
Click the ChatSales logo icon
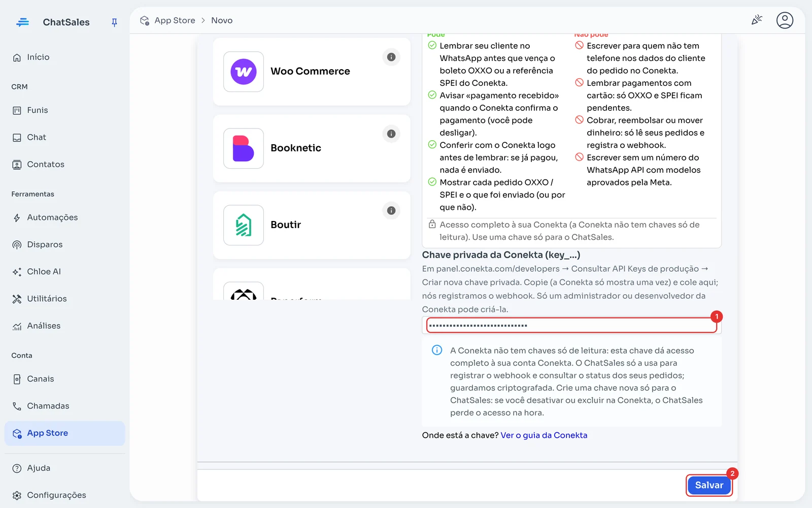click(x=23, y=22)
